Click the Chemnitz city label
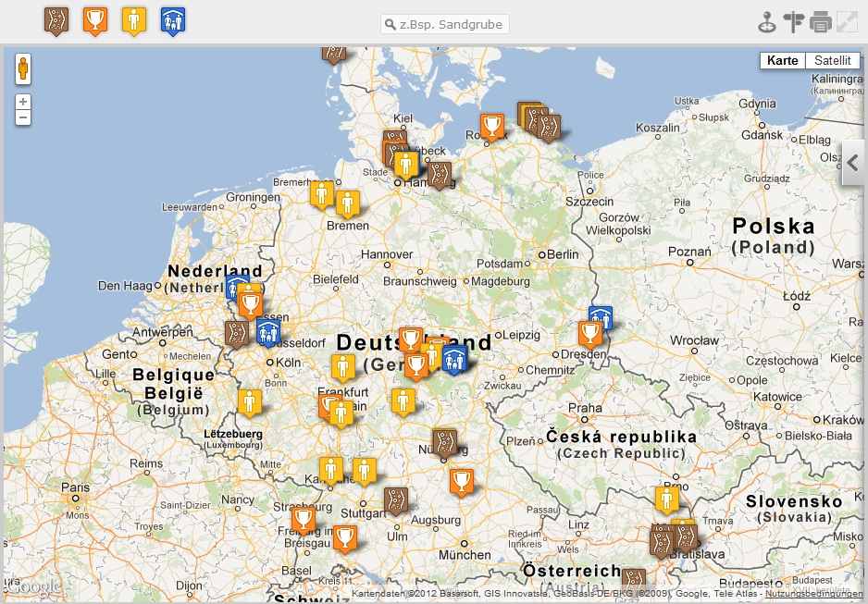This screenshot has width=868, height=604. pos(551,369)
